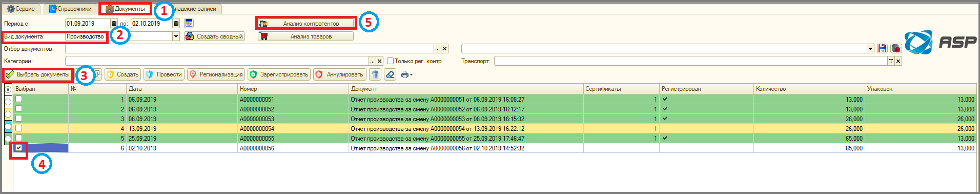Click the Аннулировать button
The width and height of the screenshot is (980, 194).
point(340,75)
